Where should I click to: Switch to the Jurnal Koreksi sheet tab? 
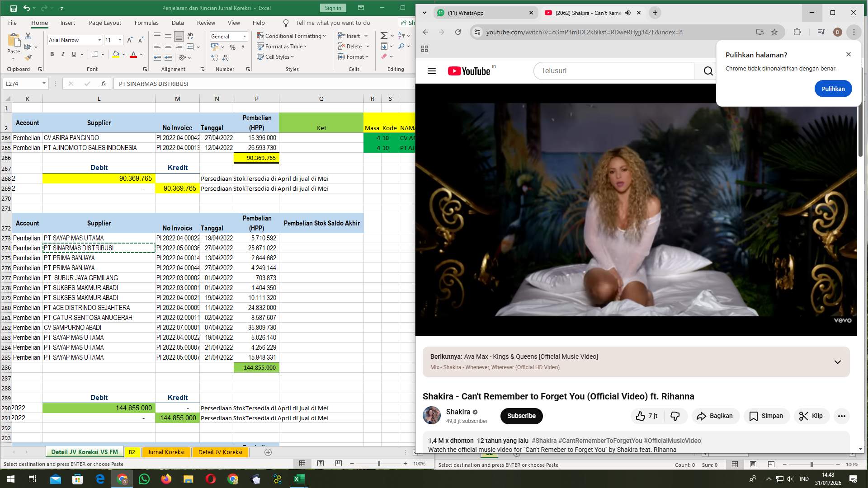click(166, 452)
